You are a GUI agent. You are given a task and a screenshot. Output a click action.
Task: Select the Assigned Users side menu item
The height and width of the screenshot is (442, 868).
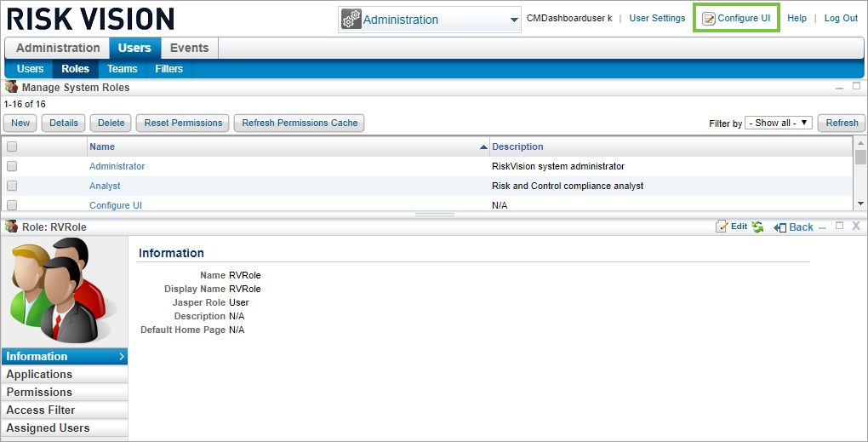pos(64,428)
